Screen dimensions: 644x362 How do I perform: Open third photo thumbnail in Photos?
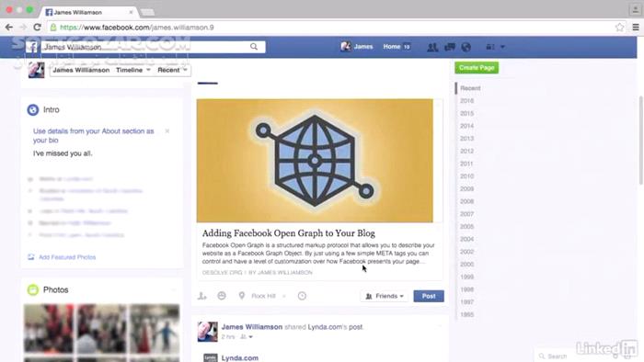[155, 328]
